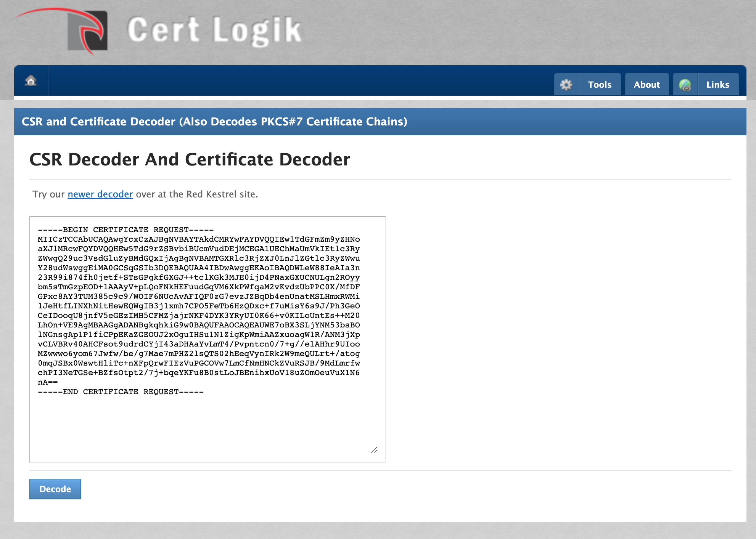
Task: Click the CSR and Certificate Decoder banner title
Action: coord(214,122)
